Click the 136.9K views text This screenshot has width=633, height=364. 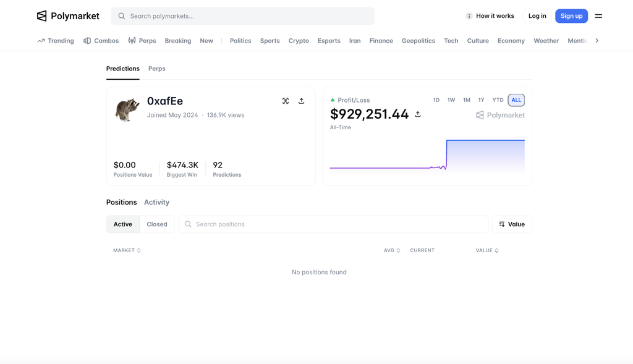click(226, 115)
